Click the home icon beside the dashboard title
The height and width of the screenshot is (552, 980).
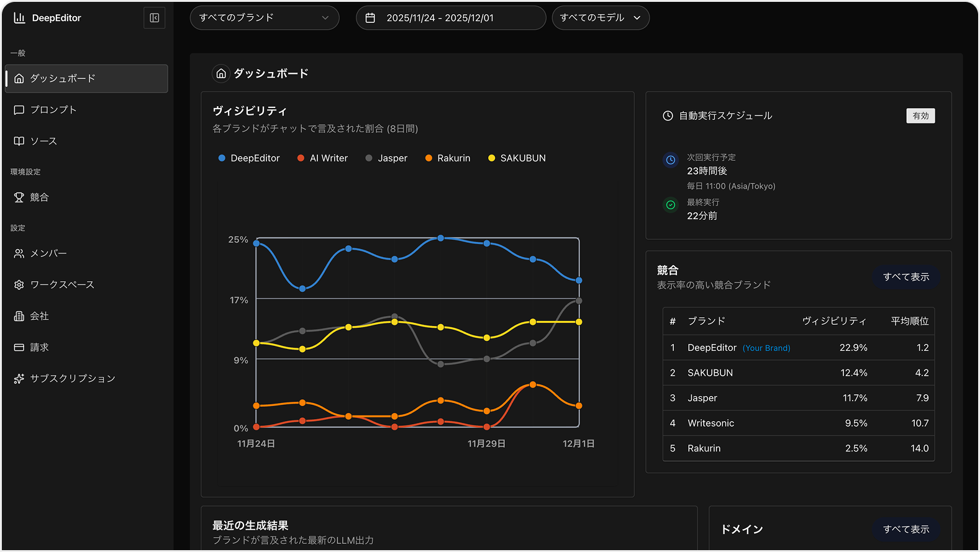(221, 74)
